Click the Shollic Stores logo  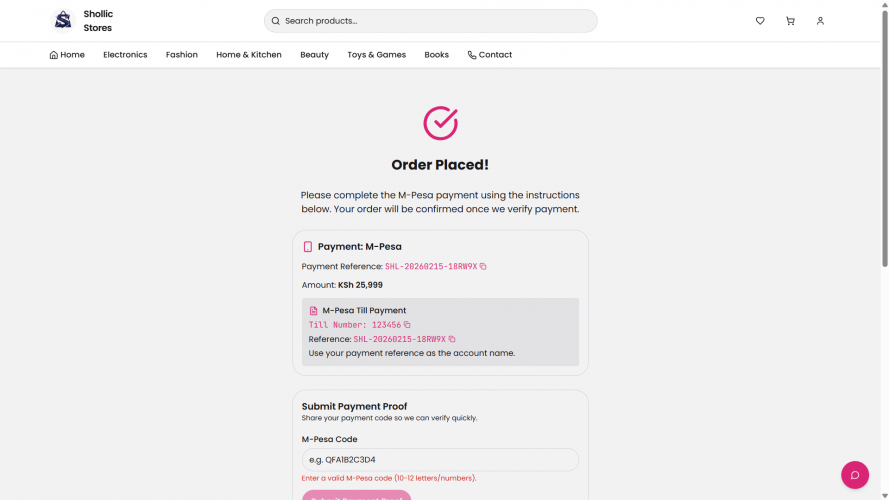[x=63, y=20]
